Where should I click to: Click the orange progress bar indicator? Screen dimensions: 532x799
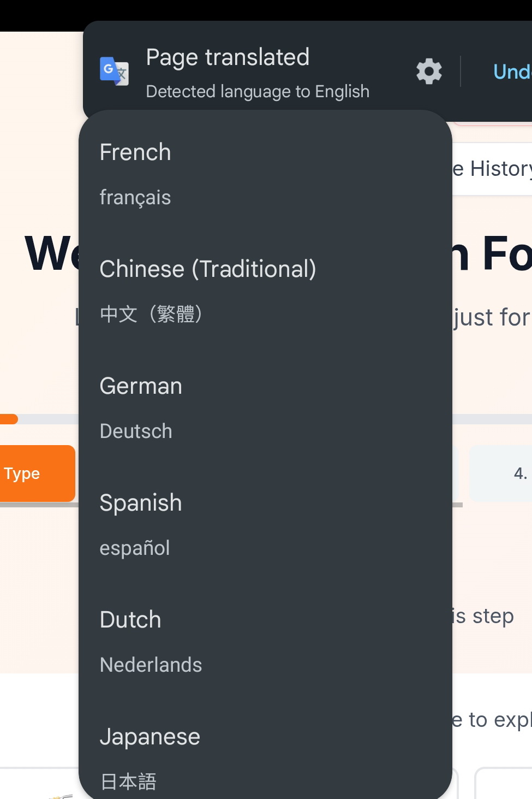(9, 419)
